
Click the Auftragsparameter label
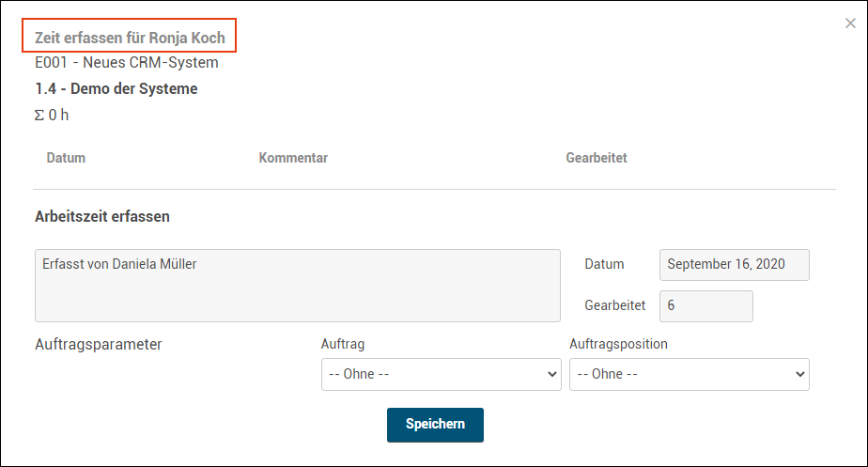point(99,344)
